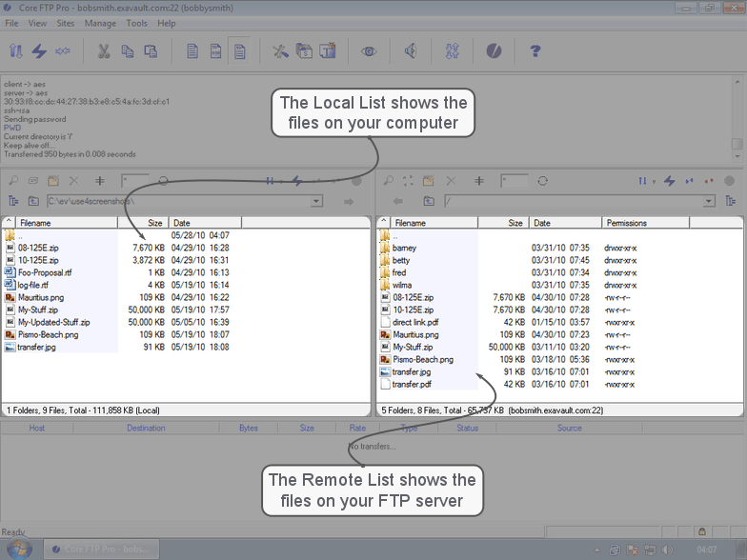
Task: Click the Paste icon in top toolbar
Action: pyautogui.click(x=151, y=51)
